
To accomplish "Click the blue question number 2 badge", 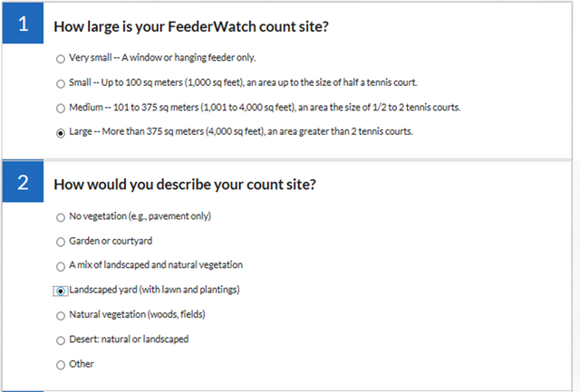I will point(22,184).
